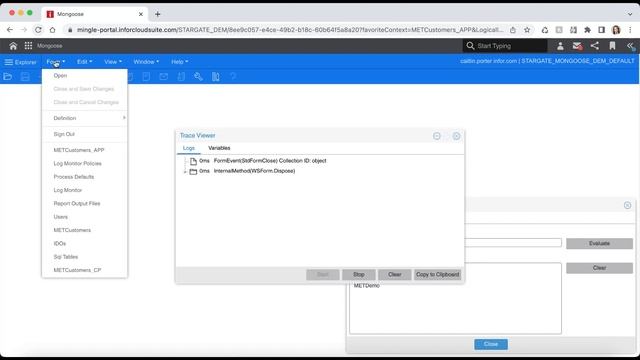Open the Explorer hamburger menu
640x360 pixels.
20,62
